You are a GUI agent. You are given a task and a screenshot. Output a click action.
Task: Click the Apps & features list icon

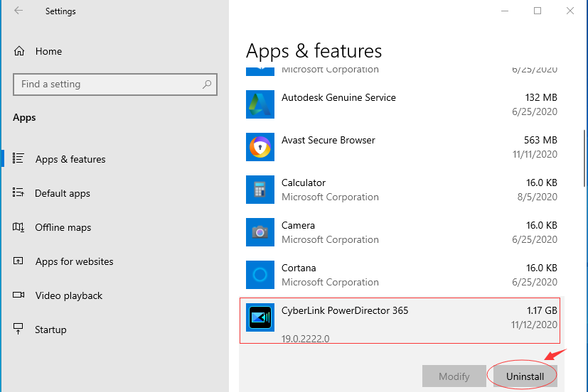click(18, 158)
